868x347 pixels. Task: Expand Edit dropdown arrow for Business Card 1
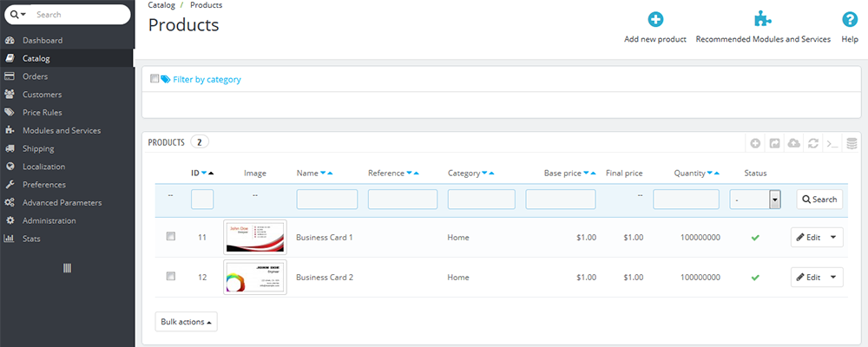click(x=833, y=238)
